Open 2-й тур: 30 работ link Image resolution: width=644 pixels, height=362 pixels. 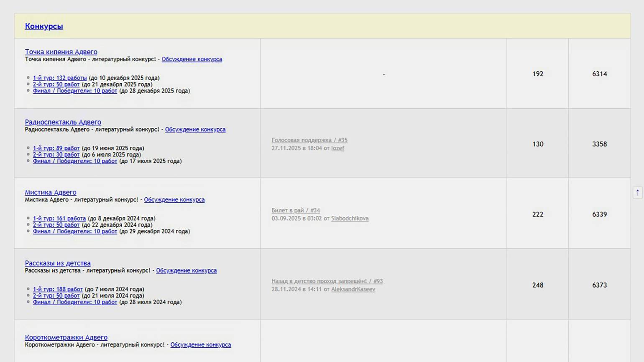(56, 155)
